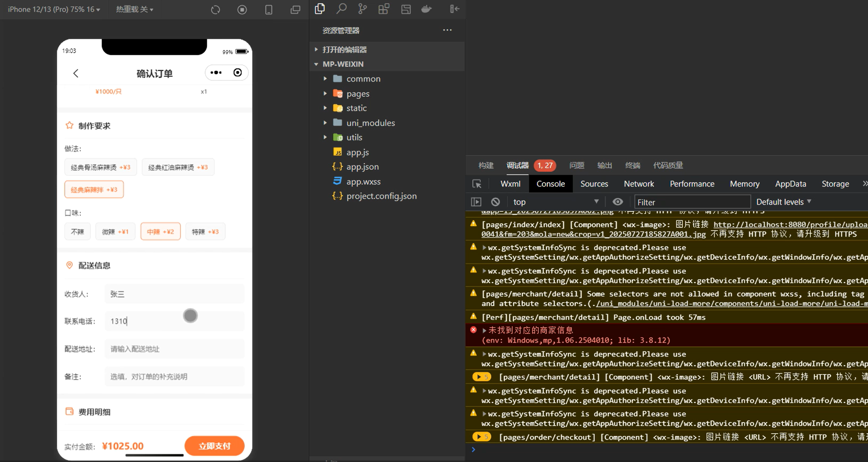Click the back arrow on the 确认订单 page

tap(76, 73)
